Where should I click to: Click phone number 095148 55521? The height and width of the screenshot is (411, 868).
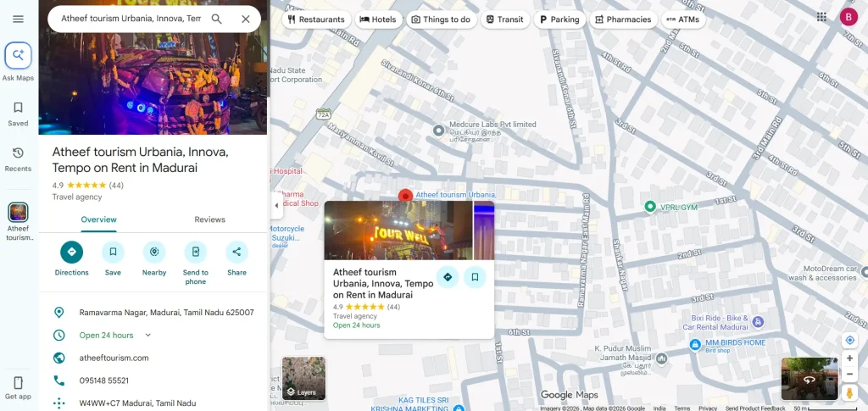(x=104, y=380)
